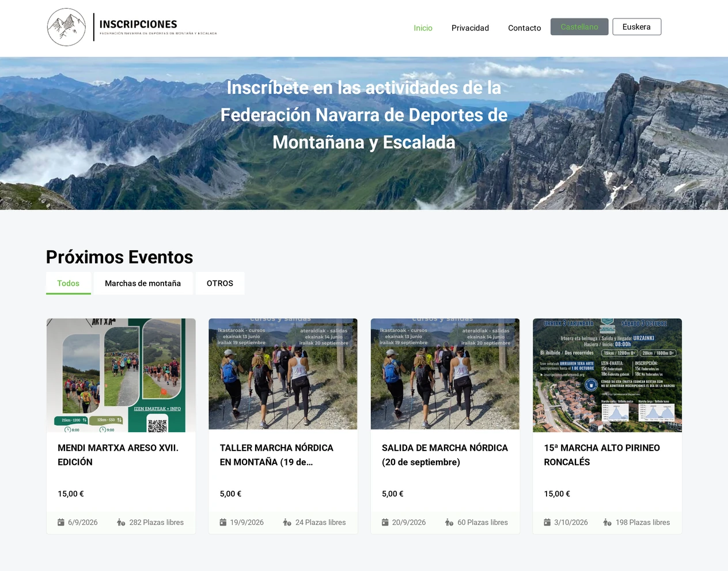Screen dimensions: 728x571
Task: Open the Taller Marcha Nórdica photo thumbnail
Action: [283, 374]
